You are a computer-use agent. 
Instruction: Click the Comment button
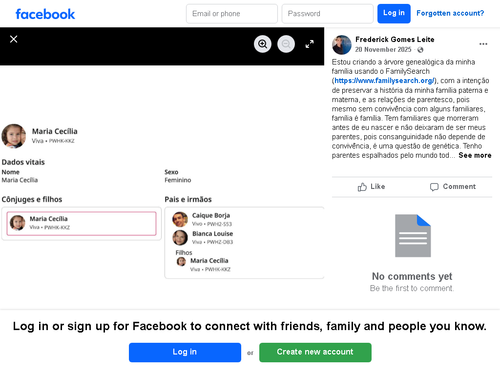453,187
